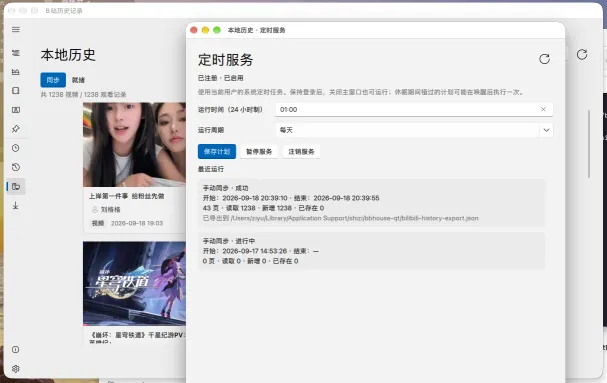
Task: Click video title 上岸第一件事 给粉丝先做
Action: pos(127,196)
